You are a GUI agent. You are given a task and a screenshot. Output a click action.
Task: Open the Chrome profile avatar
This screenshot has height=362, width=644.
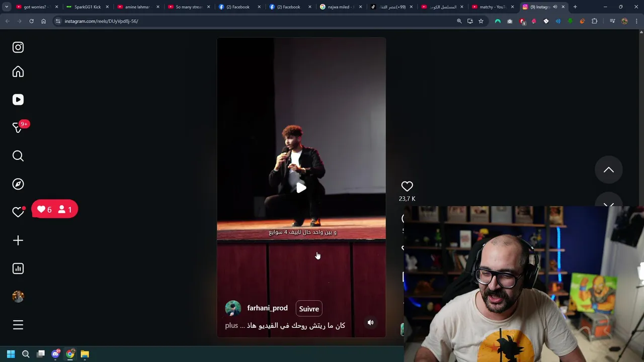pos(624,21)
